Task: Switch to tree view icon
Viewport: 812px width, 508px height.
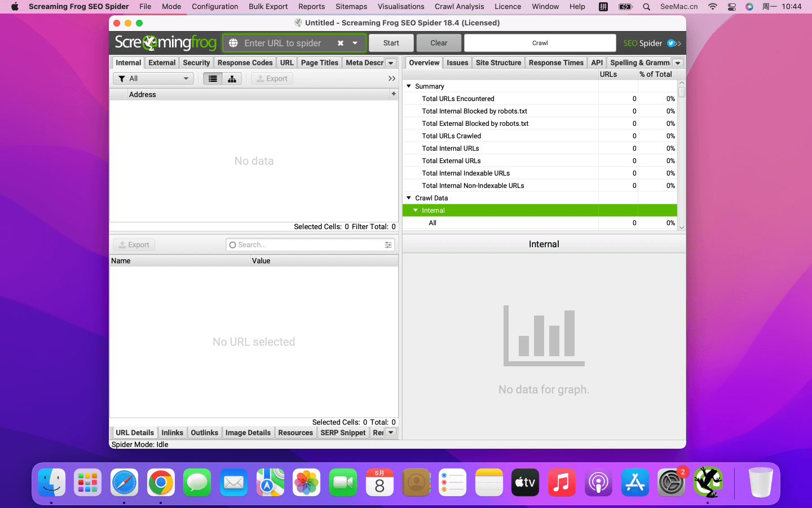Action: 232,79
